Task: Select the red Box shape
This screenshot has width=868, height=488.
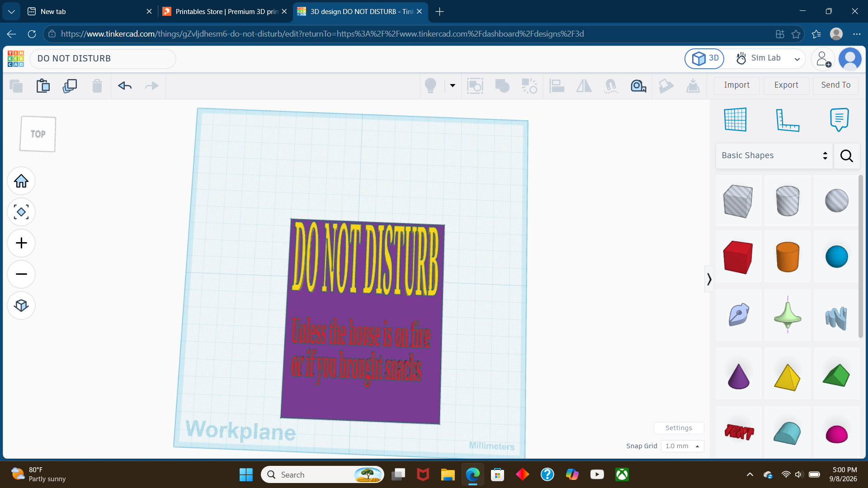Action: 738,257
